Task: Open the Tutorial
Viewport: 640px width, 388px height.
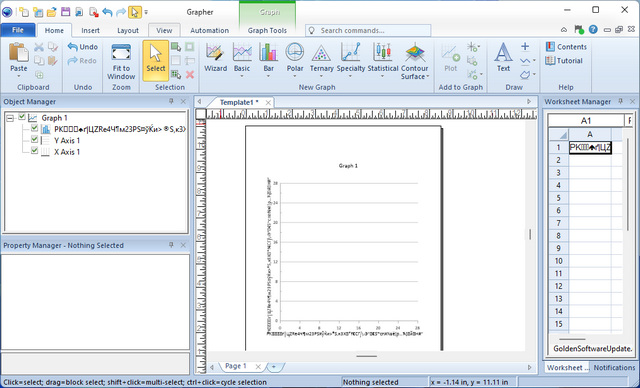Action: (x=564, y=61)
